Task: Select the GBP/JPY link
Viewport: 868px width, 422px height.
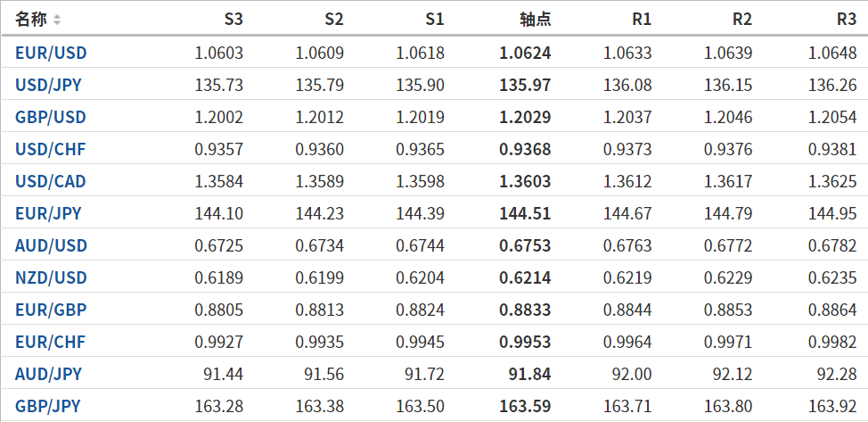Action: coord(48,406)
